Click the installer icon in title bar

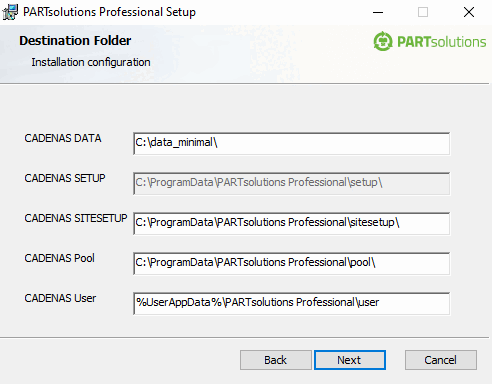tap(10, 12)
